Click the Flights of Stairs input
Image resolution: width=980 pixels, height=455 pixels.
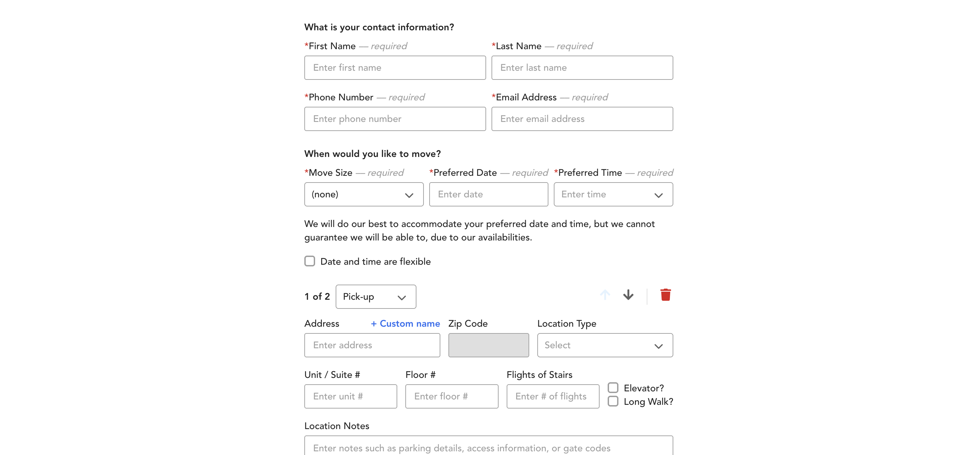(x=552, y=396)
